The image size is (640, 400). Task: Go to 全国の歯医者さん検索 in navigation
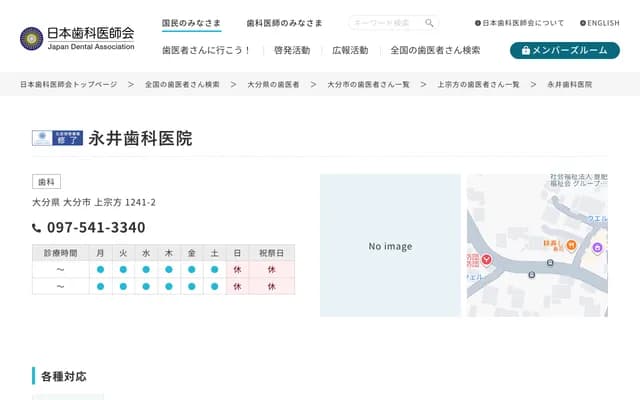coord(435,50)
